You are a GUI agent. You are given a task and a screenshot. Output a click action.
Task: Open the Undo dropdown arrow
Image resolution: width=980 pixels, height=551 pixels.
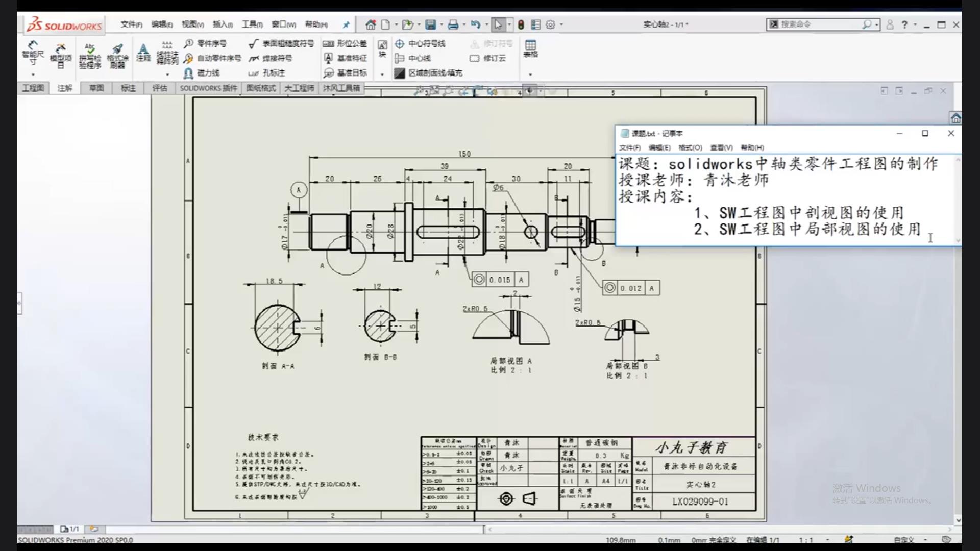(x=486, y=24)
